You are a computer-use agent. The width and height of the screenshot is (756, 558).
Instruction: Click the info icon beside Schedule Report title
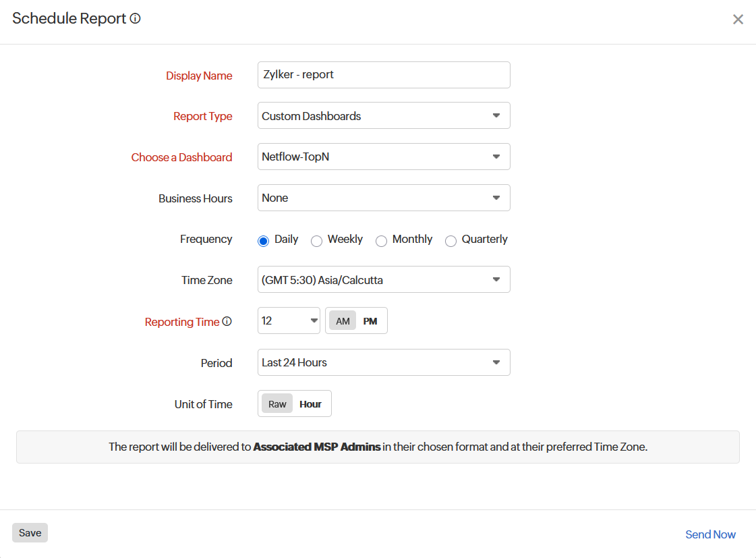click(135, 18)
